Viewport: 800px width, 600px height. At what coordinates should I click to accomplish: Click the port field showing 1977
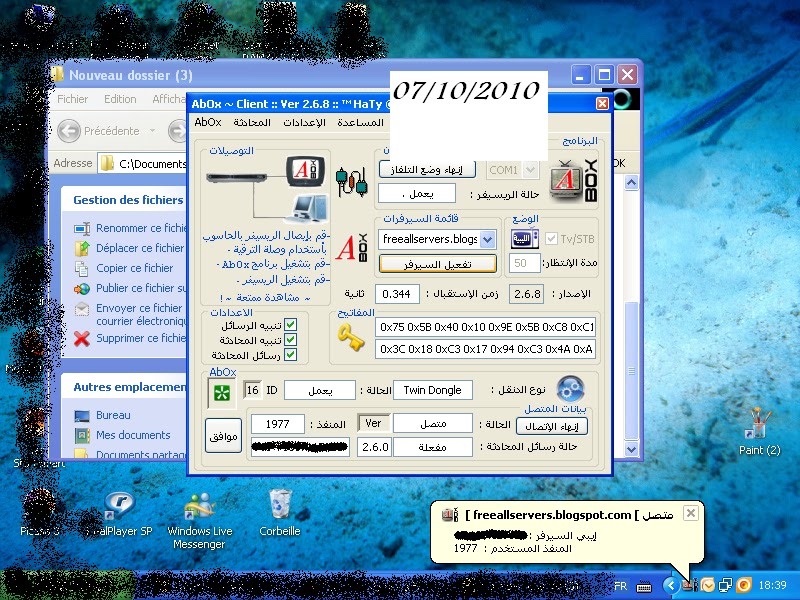point(278,424)
